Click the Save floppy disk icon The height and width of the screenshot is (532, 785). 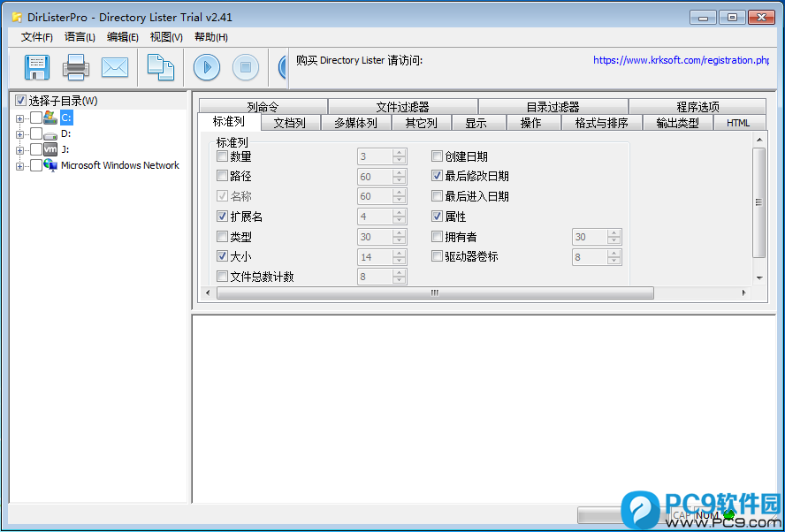click(x=37, y=67)
